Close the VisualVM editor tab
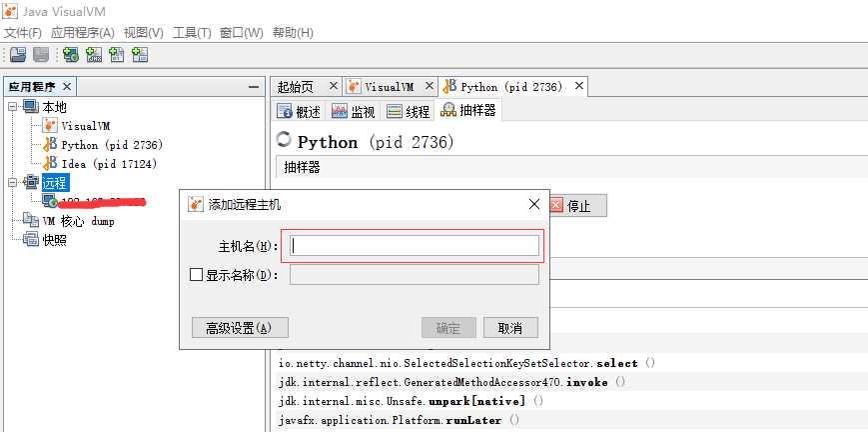 430,86
